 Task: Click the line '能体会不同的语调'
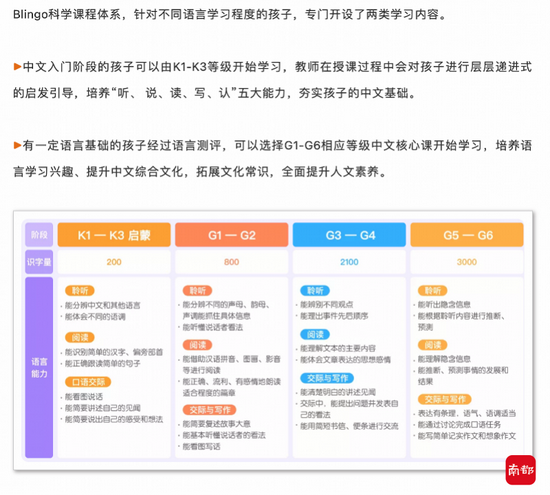[x=95, y=317]
